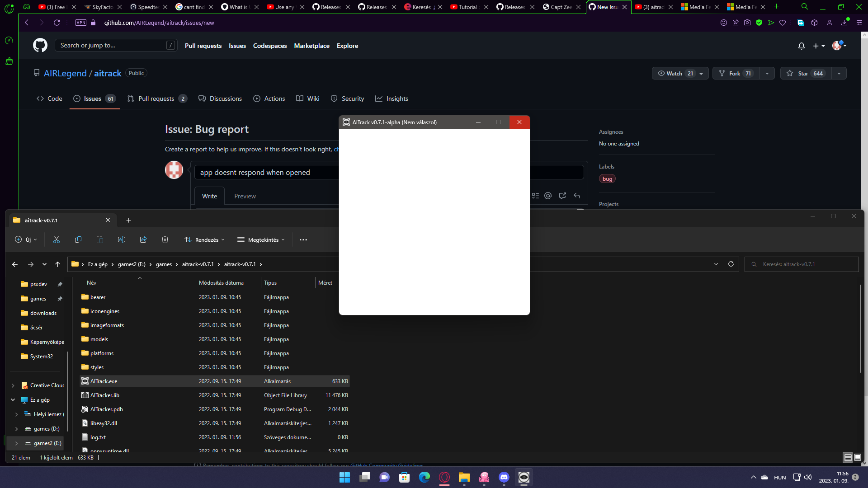
Task: Select the AITrack icon on the taskbar
Action: [x=524, y=478]
